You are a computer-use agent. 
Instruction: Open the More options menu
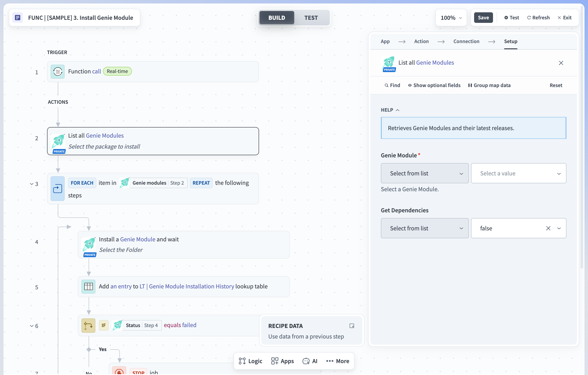click(x=338, y=361)
